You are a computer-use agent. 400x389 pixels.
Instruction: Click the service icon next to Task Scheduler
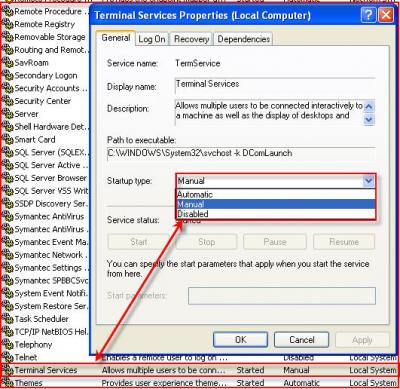(x=7, y=319)
